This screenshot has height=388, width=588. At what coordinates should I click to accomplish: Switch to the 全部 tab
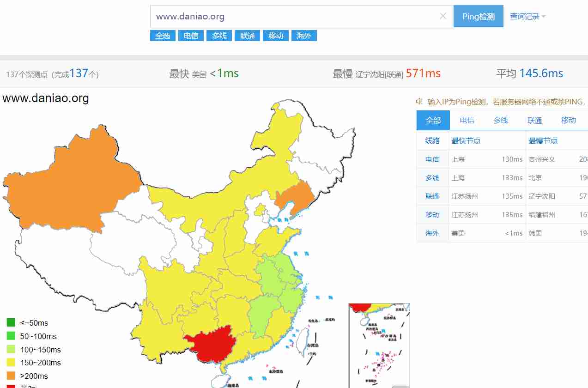(x=433, y=120)
